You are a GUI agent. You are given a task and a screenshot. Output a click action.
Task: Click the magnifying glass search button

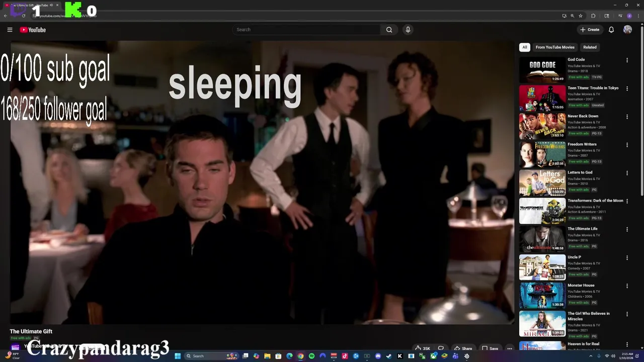pyautogui.click(x=389, y=30)
